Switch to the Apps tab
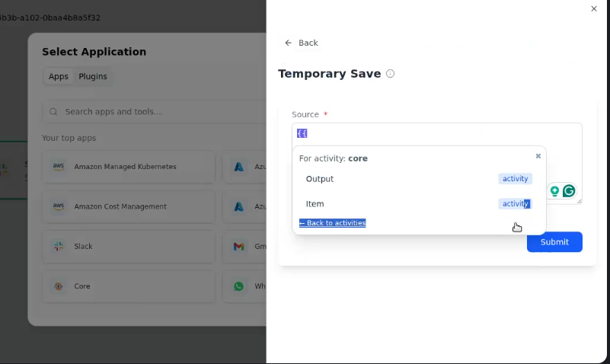This screenshot has height=364, width=610. pos(59,77)
